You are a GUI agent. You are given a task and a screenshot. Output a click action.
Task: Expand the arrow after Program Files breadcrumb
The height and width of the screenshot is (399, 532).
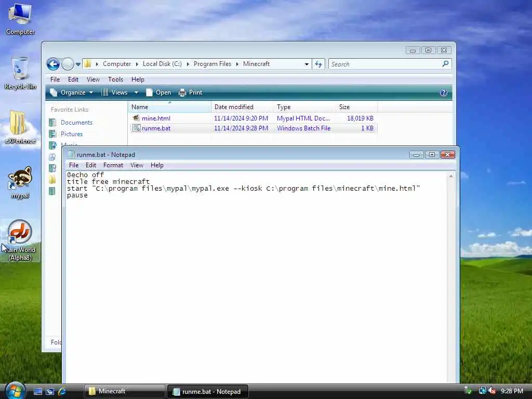pos(237,64)
